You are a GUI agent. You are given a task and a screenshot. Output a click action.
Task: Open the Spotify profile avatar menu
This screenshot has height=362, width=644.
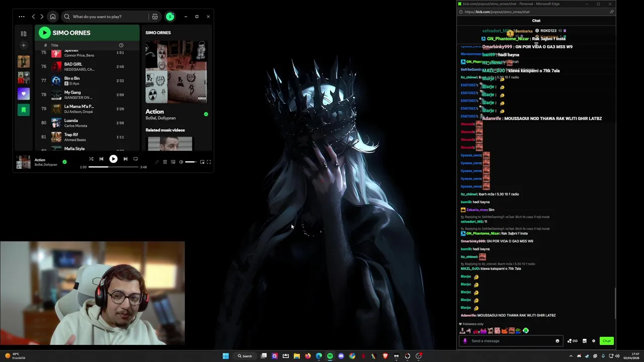coord(170,17)
